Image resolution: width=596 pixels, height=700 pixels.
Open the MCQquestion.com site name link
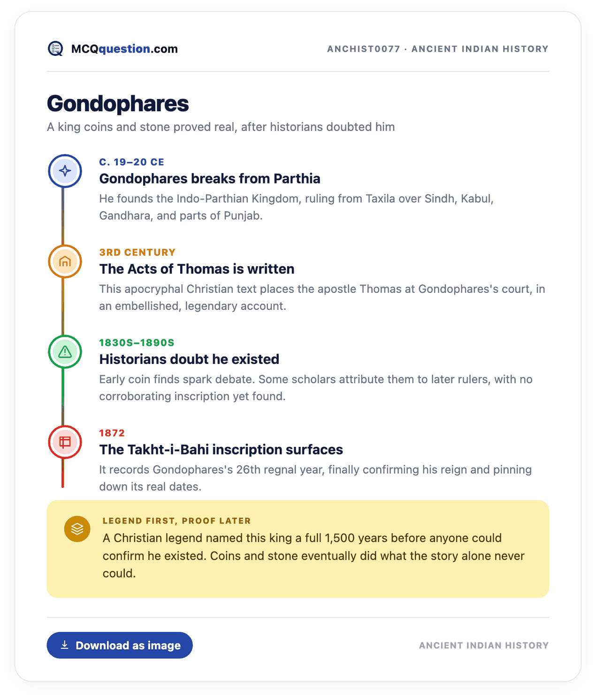124,49
